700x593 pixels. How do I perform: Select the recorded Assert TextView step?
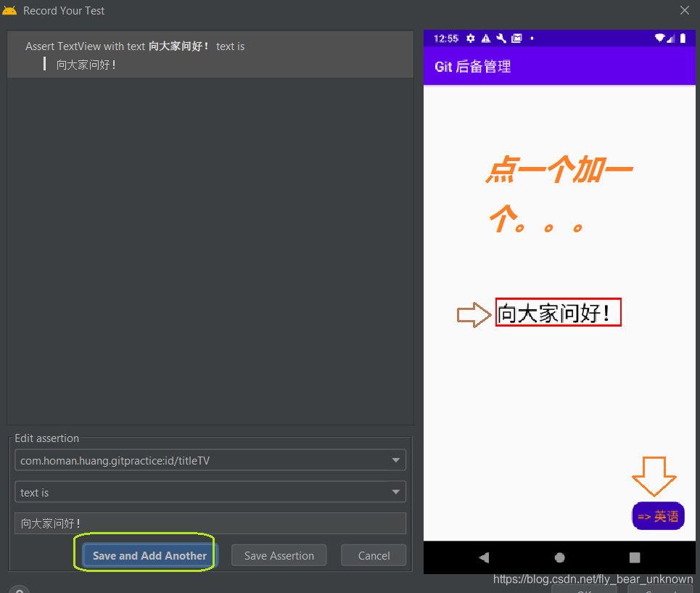pos(210,54)
